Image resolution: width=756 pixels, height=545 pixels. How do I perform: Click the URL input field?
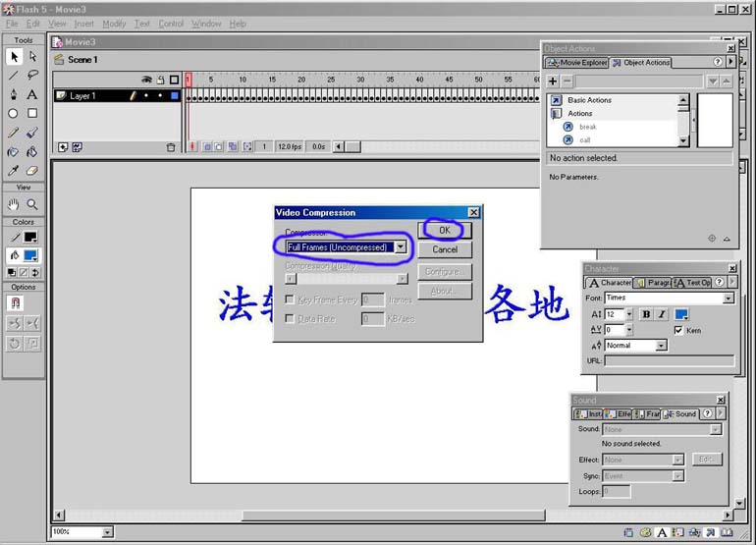(668, 361)
